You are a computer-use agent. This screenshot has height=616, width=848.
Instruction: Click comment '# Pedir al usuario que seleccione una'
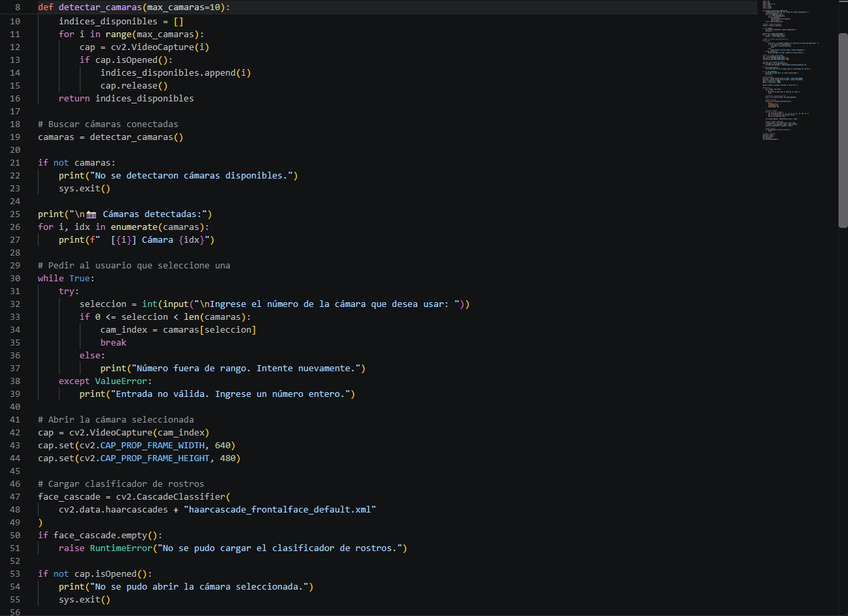(134, 265)
